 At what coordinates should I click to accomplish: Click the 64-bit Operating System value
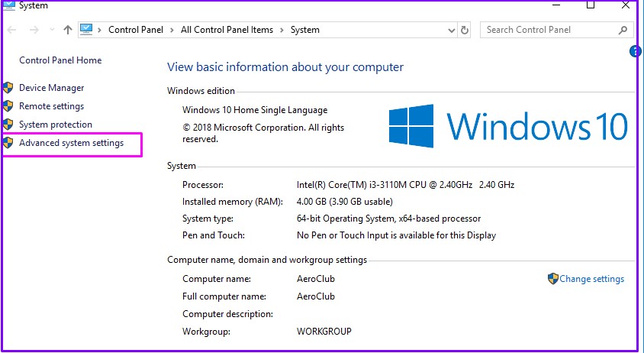click(388, 219)
